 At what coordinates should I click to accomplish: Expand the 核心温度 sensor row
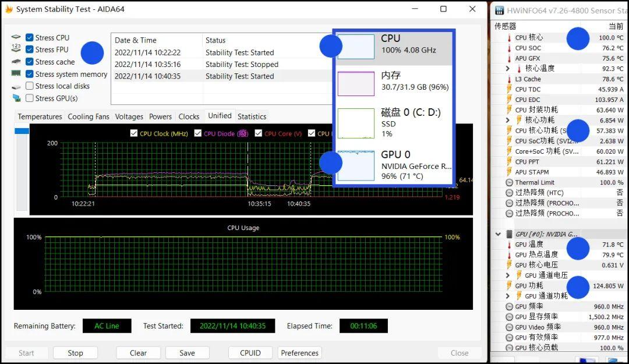coord(508,69)
